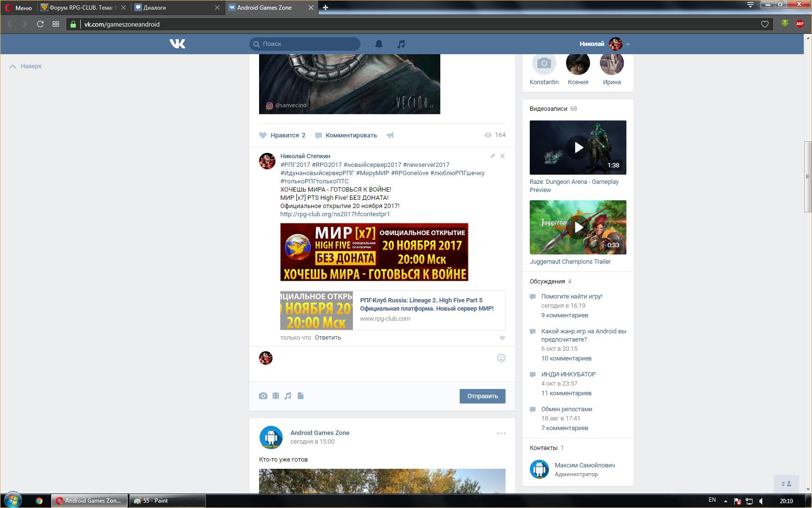Attach a document with the file icon
Screen dimensions: 812x508
coord(301,396)
